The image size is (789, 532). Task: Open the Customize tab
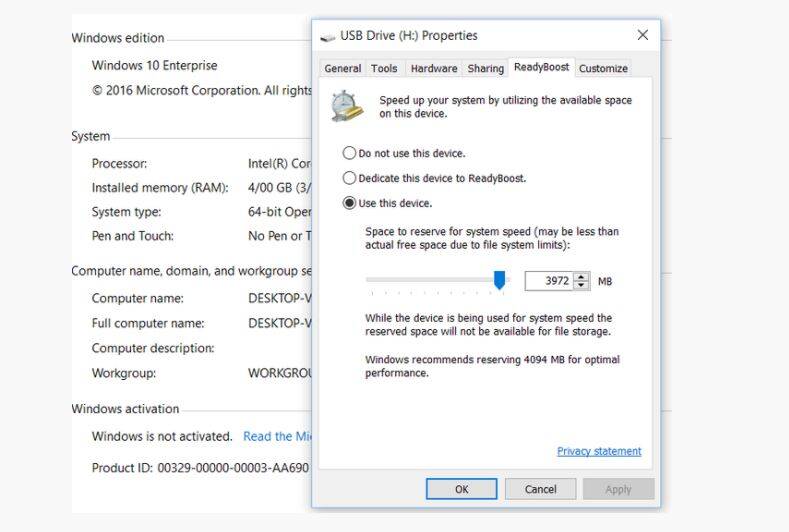click(603, 68)
